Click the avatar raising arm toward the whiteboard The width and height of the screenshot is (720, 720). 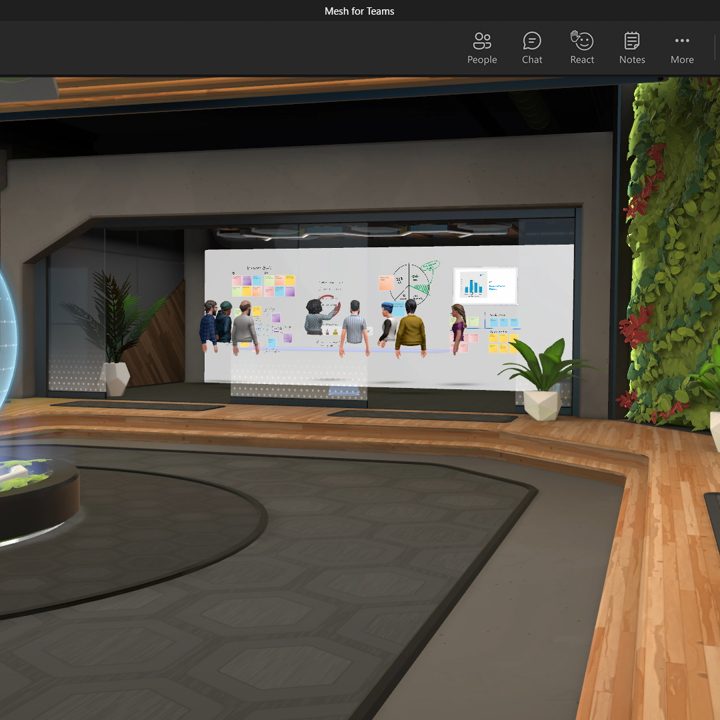click(x=319, y=317)
